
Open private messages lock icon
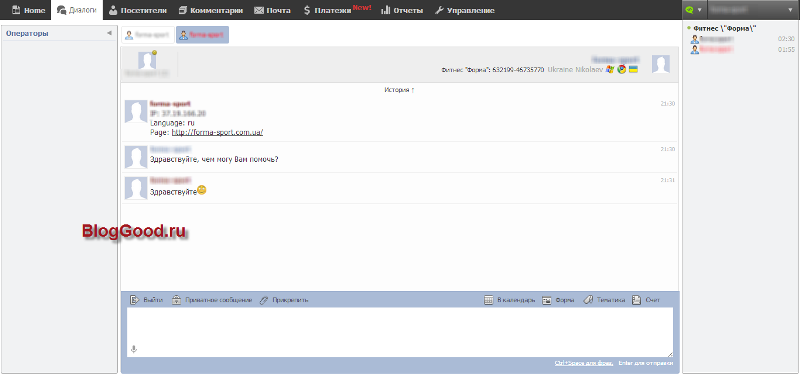tap(176, 300)
